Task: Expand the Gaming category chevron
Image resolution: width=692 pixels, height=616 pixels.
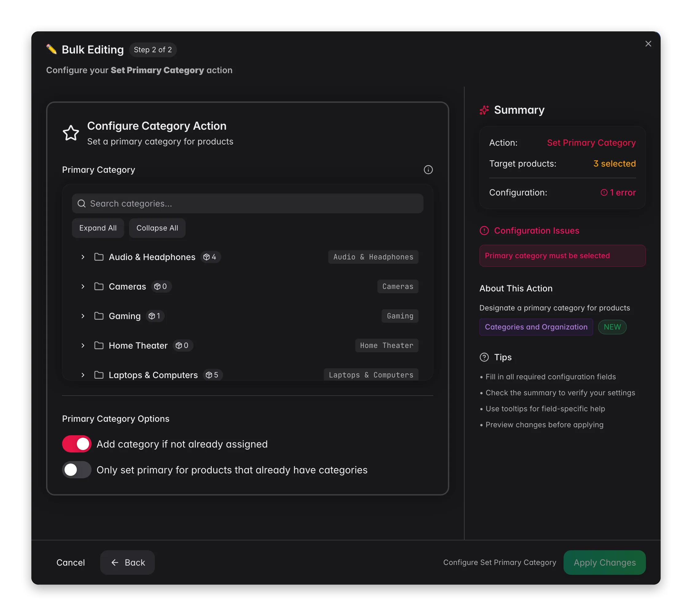Action: (83, 316)
